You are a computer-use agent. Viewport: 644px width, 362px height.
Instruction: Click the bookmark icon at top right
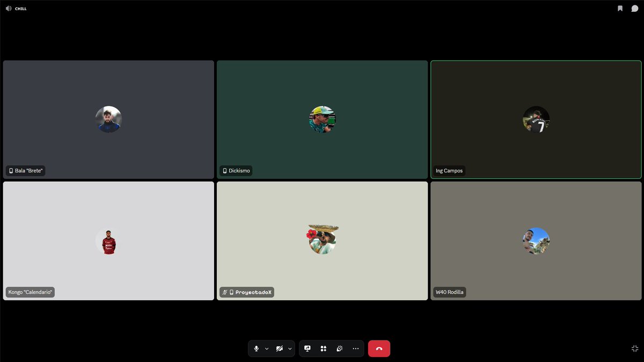coord(620,8)
